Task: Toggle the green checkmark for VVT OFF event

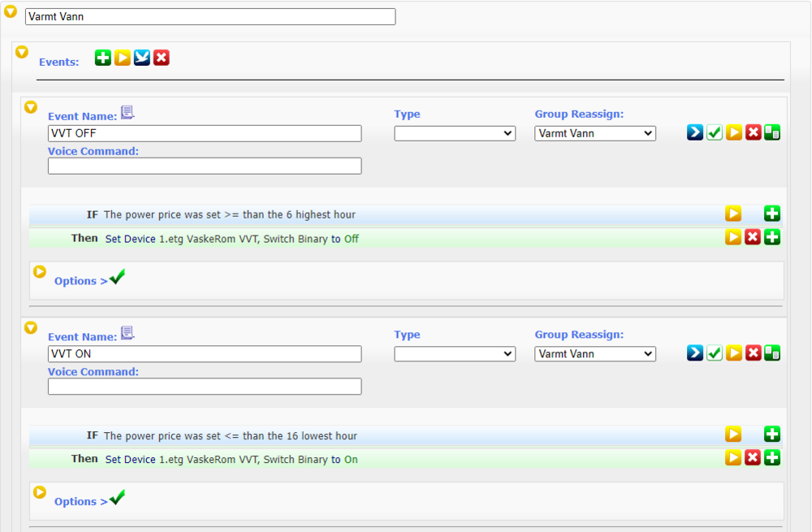Action: 715,132
